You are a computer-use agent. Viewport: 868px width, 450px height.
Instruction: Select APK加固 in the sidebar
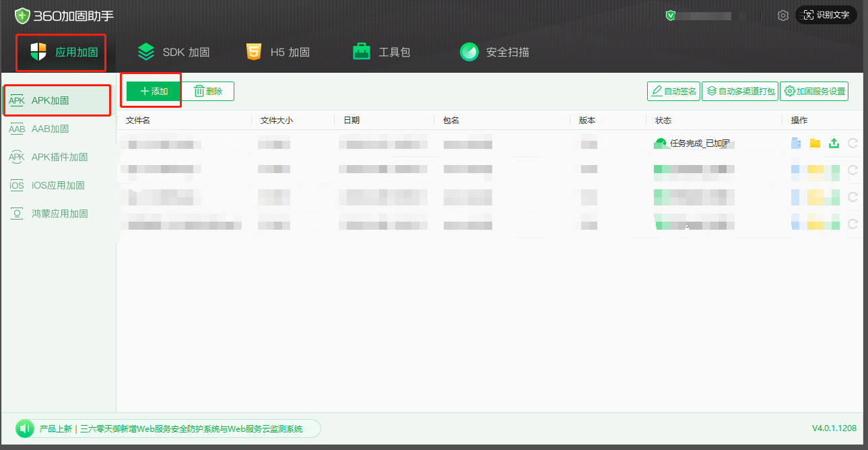pyautogui.click(x=58, y=100)
